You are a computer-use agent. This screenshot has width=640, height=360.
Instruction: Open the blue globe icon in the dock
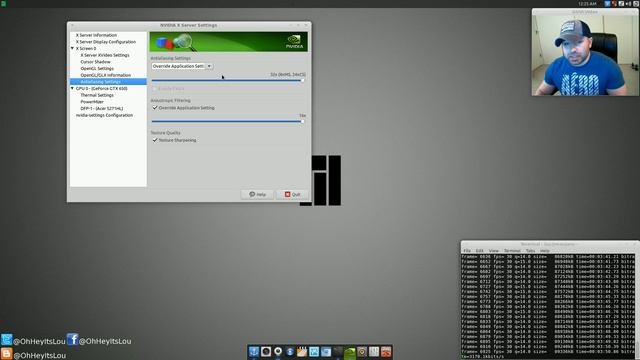[x=290, y=352]
